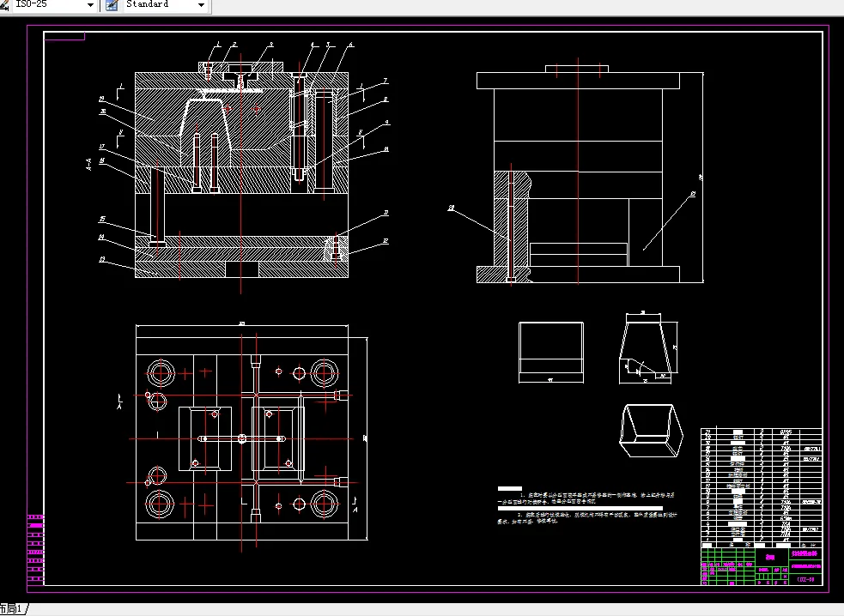
Task: Select the hatched A-A section view
Action: (241, 168)
